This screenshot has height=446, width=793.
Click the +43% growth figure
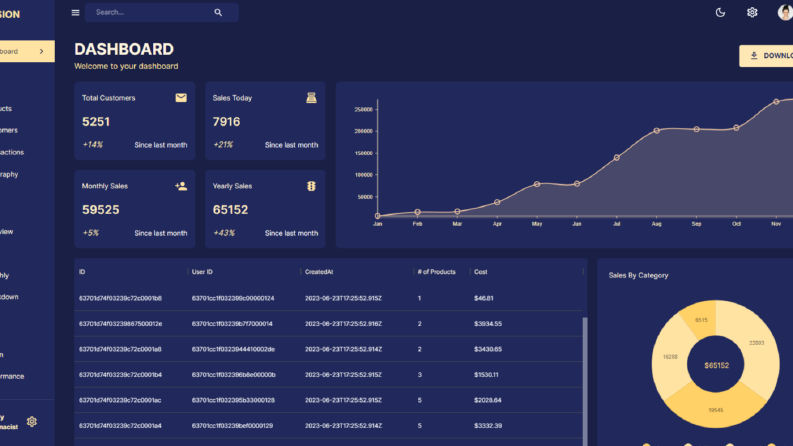[x=224, y=233]
